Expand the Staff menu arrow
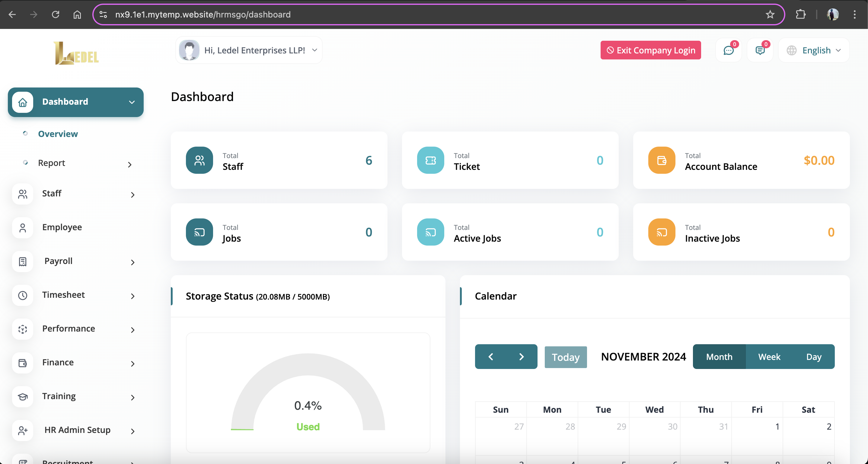The image size is (868, 464). tap(133, 195)
